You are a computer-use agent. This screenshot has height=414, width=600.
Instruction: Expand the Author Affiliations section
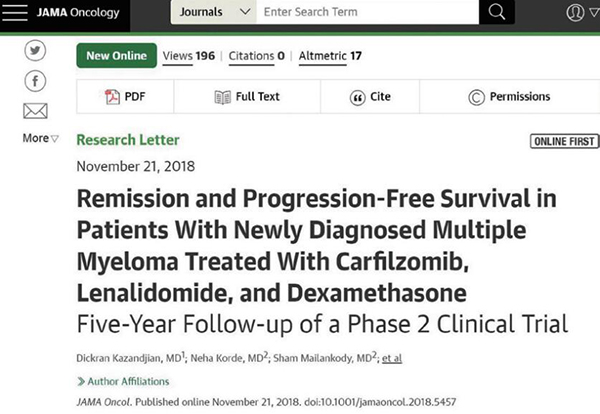coord(123,381)
